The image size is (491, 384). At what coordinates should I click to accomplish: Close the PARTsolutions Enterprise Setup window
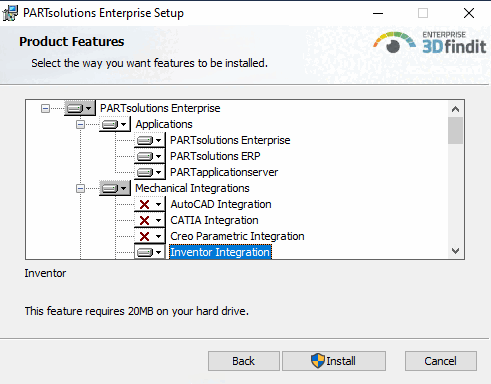coord(469,13)
